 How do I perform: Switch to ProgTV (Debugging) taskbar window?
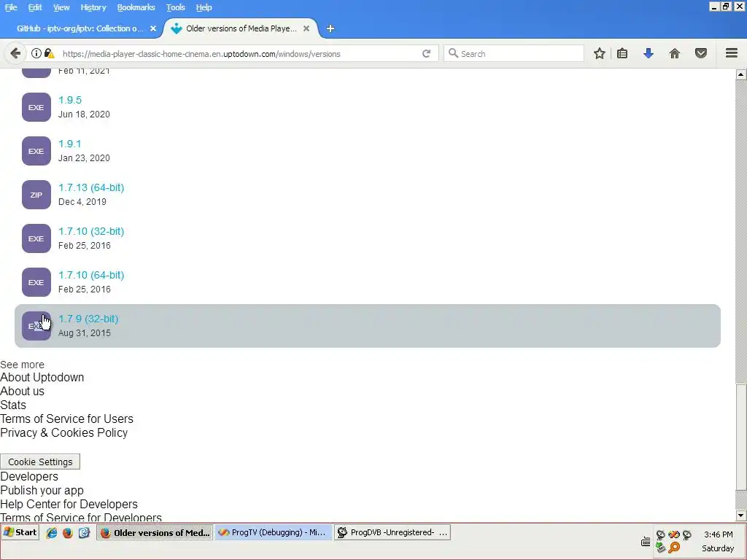274,532
